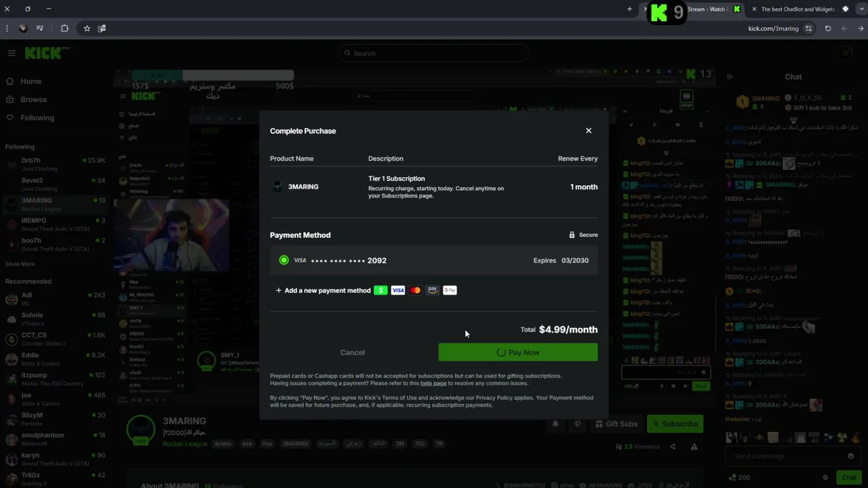Image resolution: width=868 pixels, height=488 pixels.
Task: Choose the Cash App payment icon
Action: pos(380,290)
